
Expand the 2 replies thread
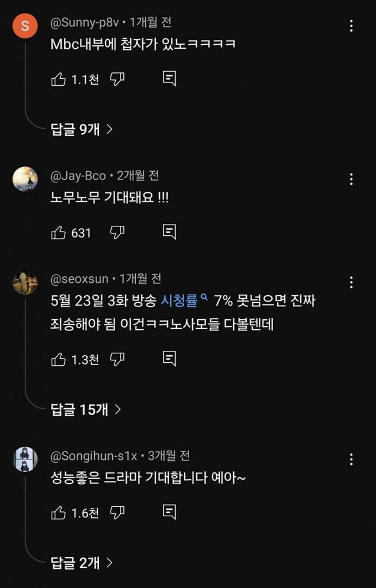point(82,563)
